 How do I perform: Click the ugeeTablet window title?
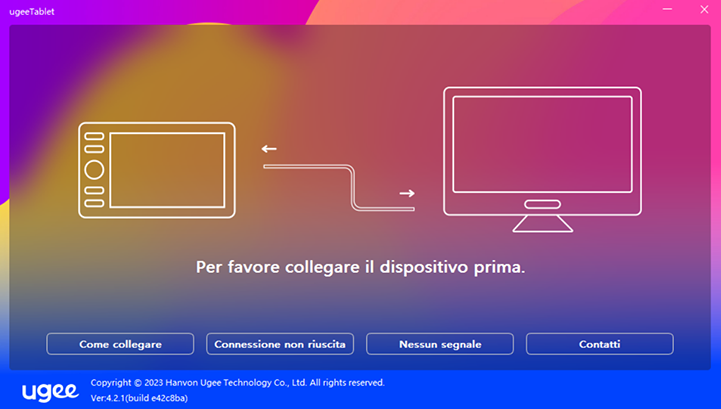click(x=32, y=12)
